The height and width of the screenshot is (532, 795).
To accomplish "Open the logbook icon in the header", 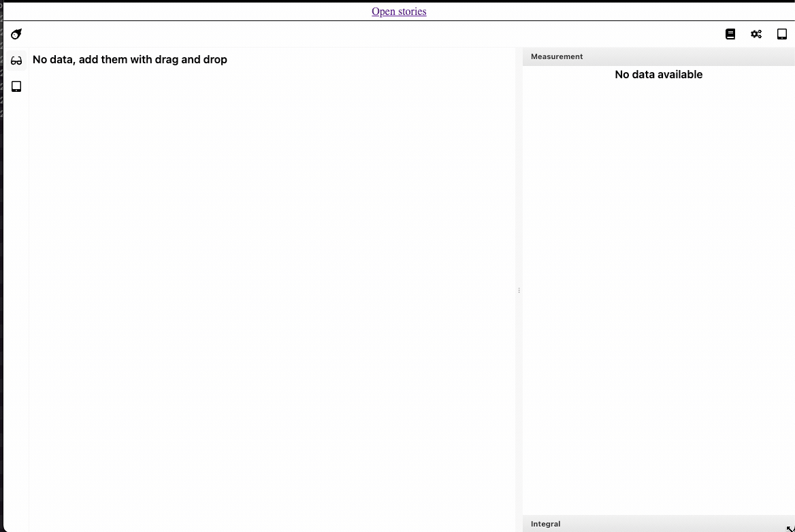I will [x=730, y=33].
